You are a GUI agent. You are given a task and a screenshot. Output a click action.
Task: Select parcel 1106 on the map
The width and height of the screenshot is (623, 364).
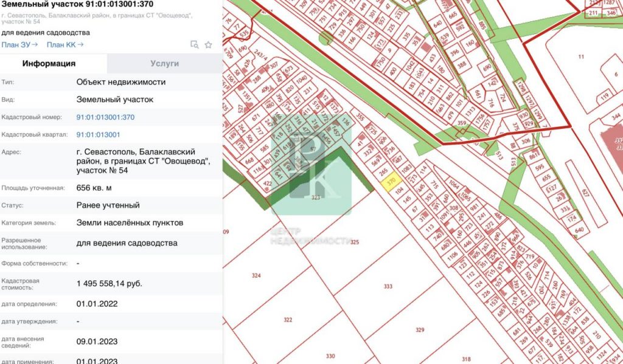point(452,257)
